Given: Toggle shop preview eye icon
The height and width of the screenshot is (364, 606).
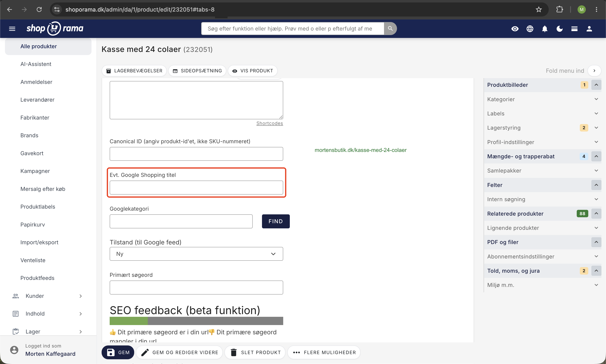Looking at the screenshot, I should 515,29.
